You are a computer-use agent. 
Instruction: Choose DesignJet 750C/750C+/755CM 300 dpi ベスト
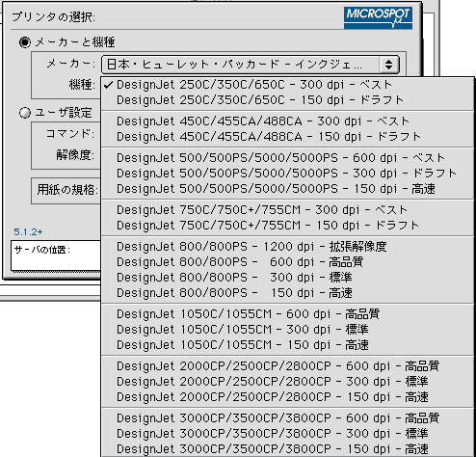pyautogui.click(x=287, y=210)
